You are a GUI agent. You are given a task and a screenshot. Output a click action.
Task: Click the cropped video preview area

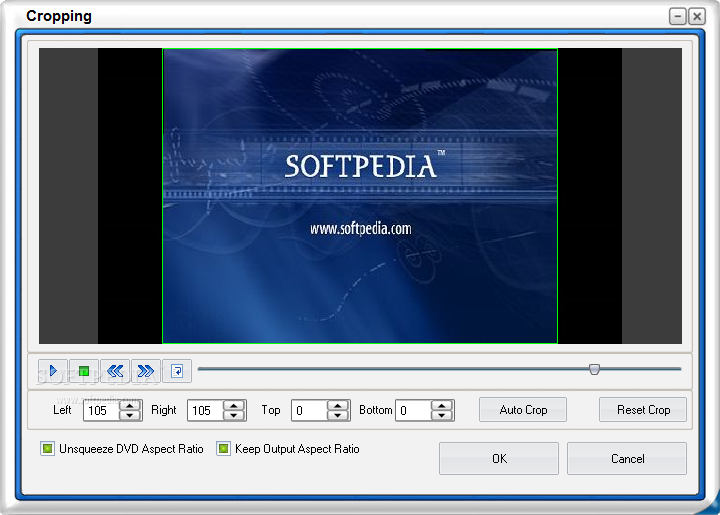coord(360,196)
